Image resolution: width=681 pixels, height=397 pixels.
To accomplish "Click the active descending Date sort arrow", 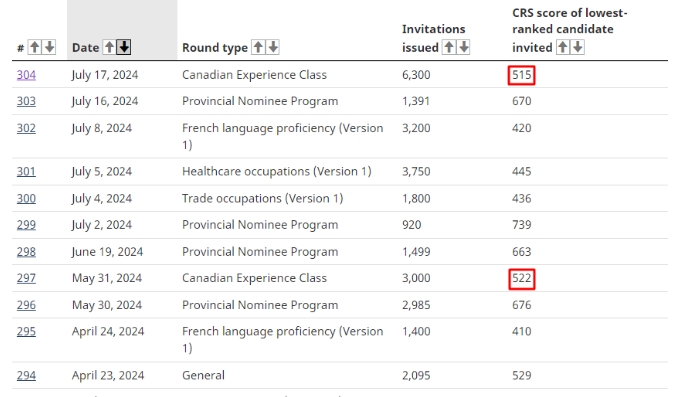I will coord(124,47).
